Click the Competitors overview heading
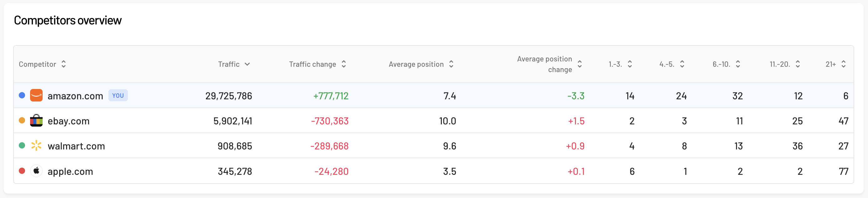This screenshot has width=868, height=198. point(68,21)
